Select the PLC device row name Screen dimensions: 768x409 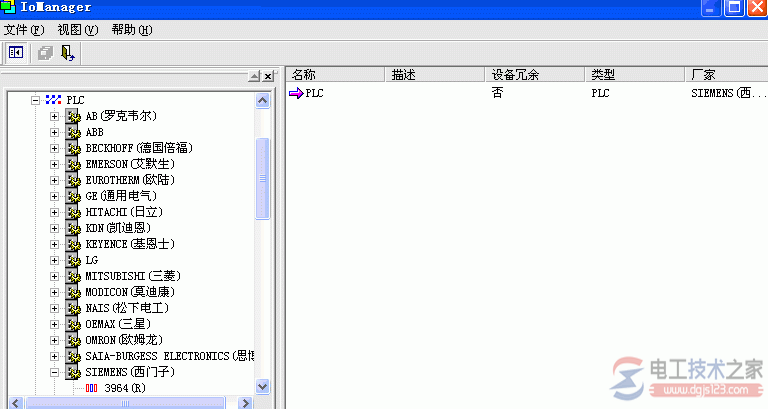[x=314, y=93]
